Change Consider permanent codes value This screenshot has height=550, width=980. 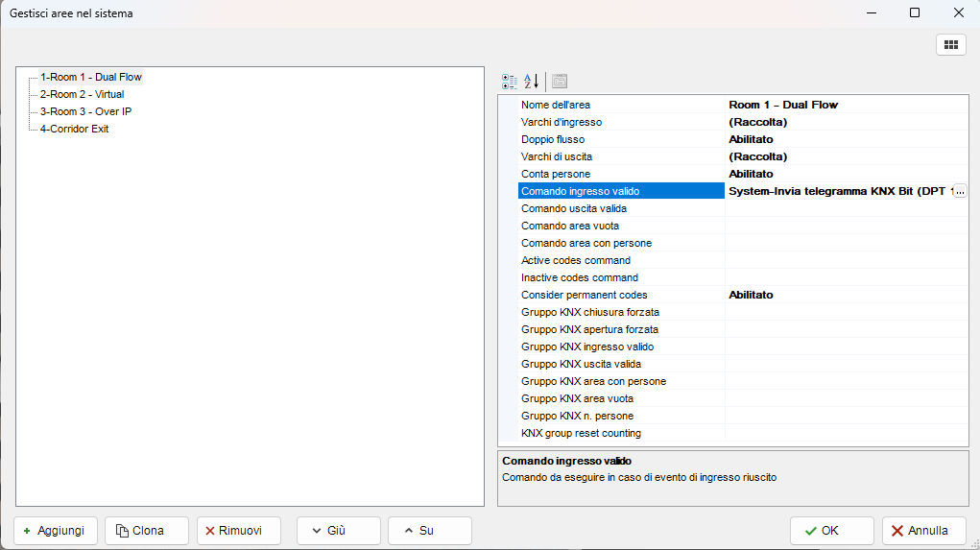point(845,295)
